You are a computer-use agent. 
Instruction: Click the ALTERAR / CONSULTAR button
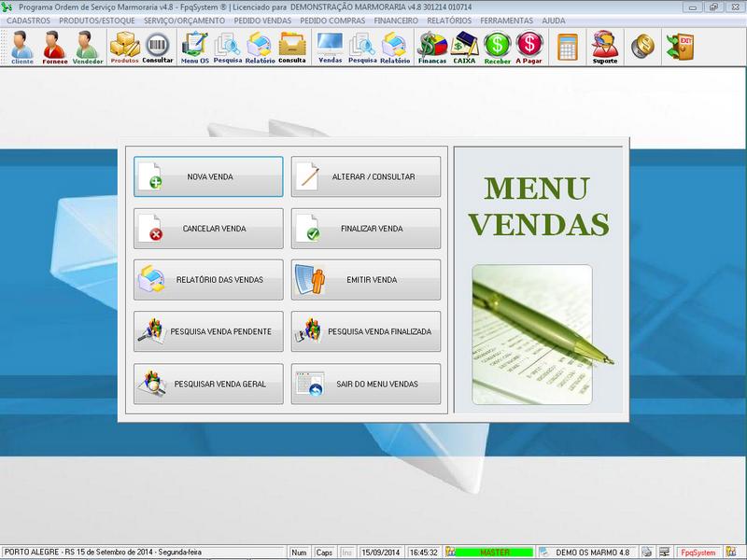pos(366,176)
